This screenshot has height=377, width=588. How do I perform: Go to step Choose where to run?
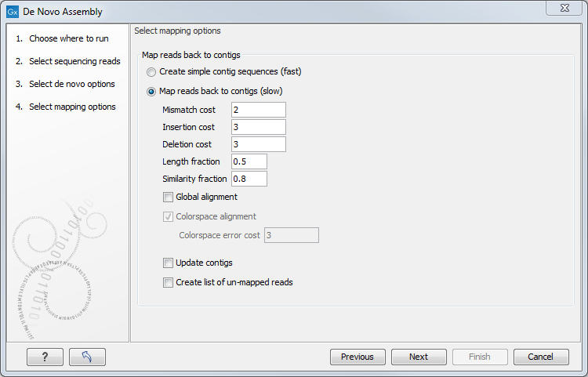68,38
